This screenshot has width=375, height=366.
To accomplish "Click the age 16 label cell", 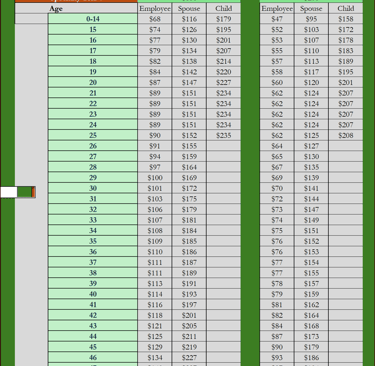I will pos(93,40).
